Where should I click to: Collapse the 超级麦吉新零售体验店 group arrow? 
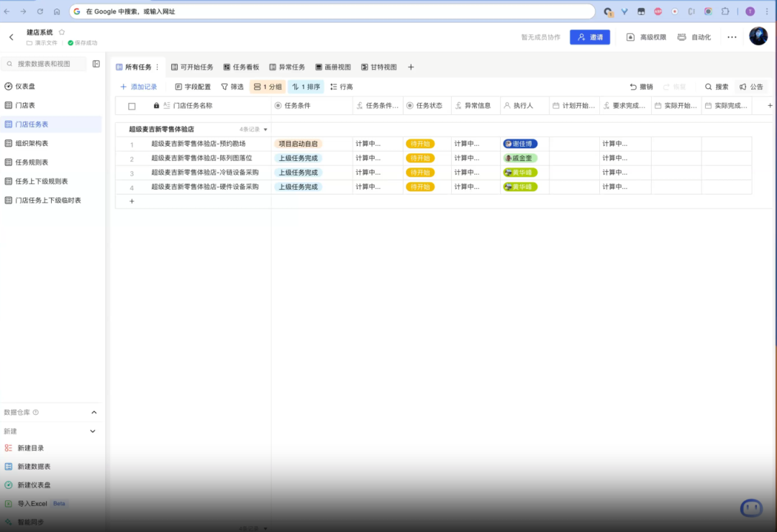[x=265, y=130]
